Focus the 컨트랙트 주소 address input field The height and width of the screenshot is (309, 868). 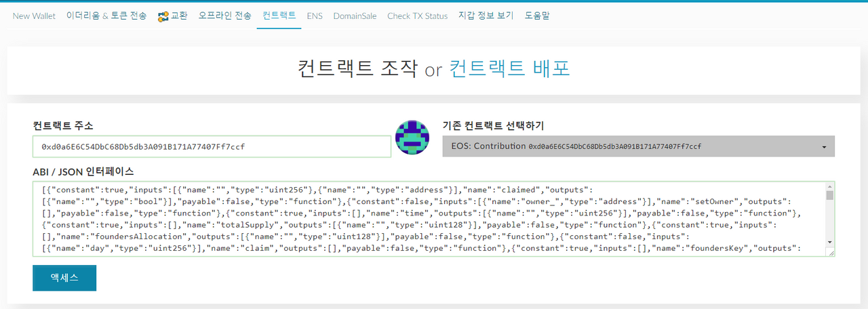point(212,146)
